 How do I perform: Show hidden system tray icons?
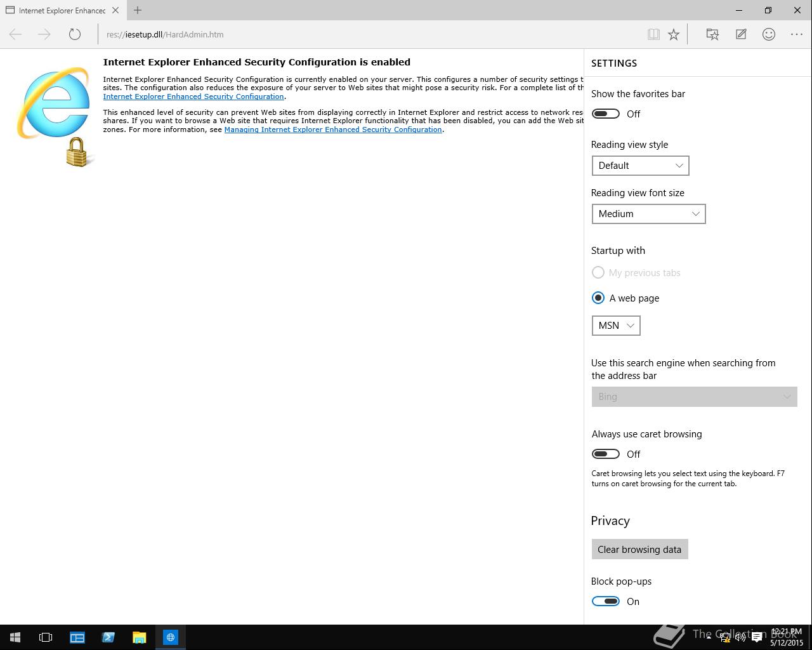[x=709, y=637]
